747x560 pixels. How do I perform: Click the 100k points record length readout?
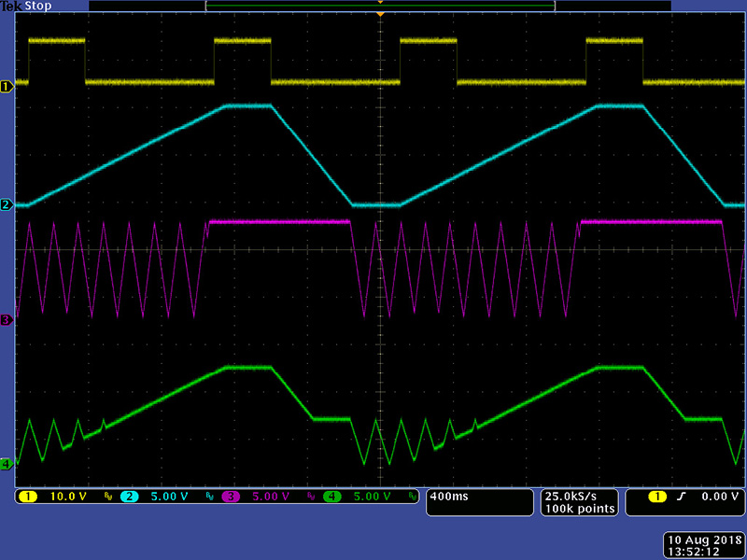click(x=580, y=509)
